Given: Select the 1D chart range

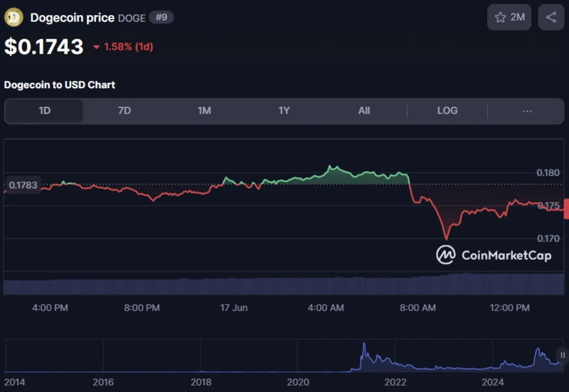Looking at the screenshot, I should click(x=44, y=111).
